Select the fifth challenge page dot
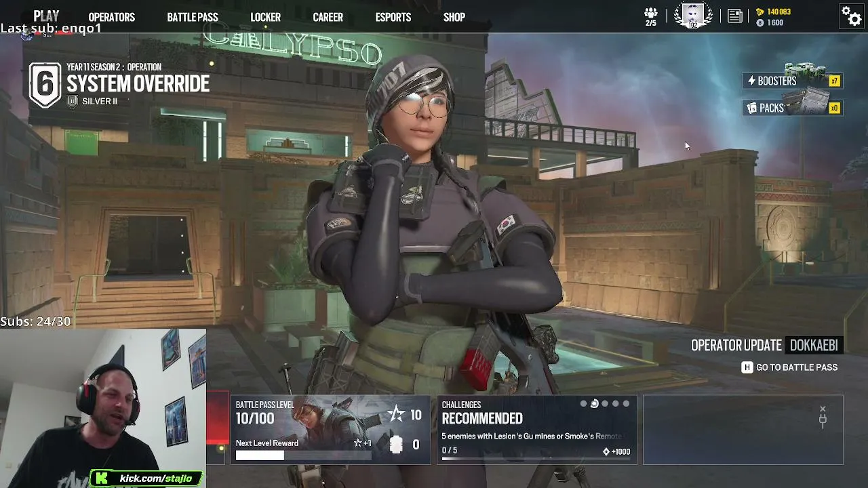Viewport: 868px width, 488px height. tap(626, 404)
